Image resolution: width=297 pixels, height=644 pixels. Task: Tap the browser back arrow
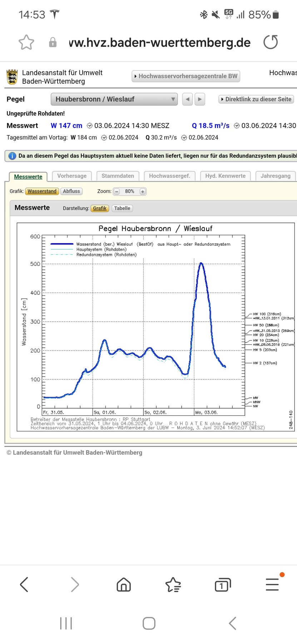pos(24,585)
